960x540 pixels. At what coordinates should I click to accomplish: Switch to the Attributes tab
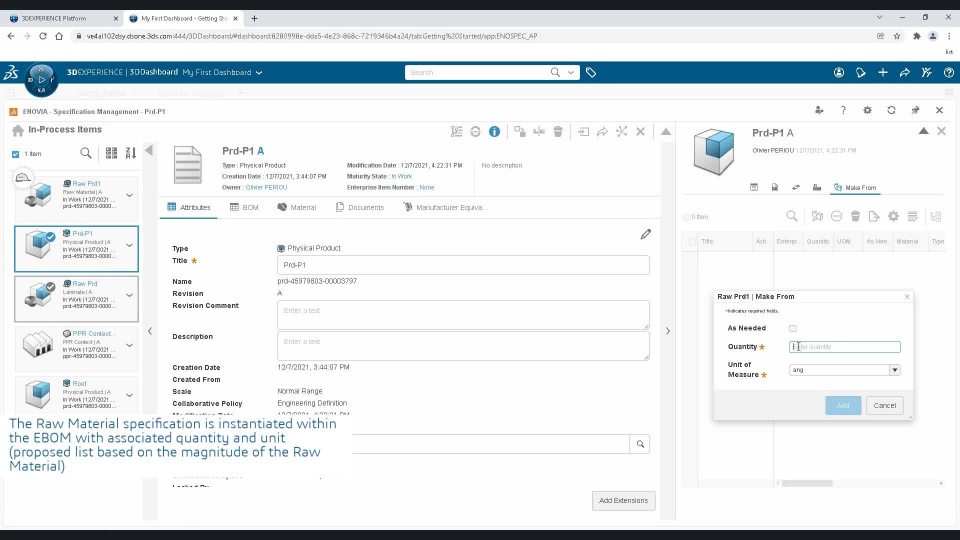coord(189,208)
